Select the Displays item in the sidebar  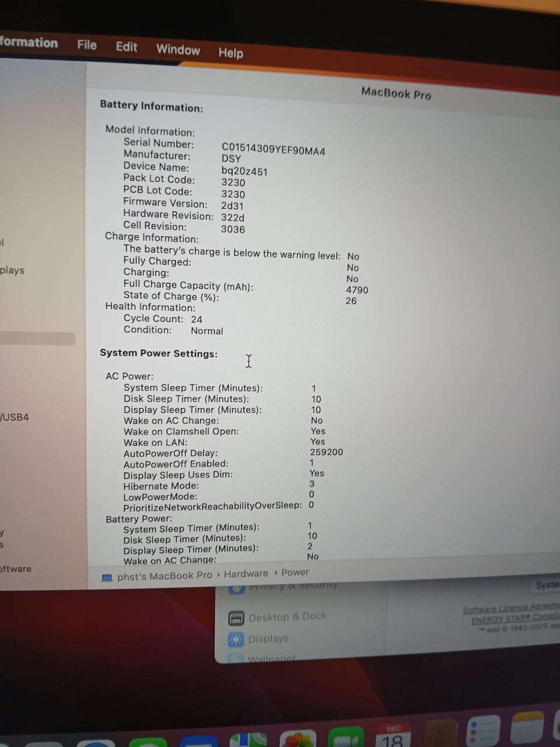pyautogui.click(x=12, y=271)
